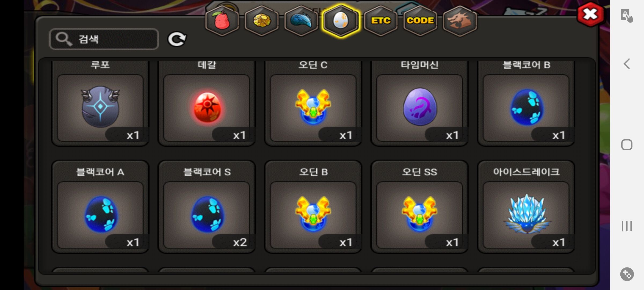
Task: Switch to the gold nugget tab
Action: 262,21
